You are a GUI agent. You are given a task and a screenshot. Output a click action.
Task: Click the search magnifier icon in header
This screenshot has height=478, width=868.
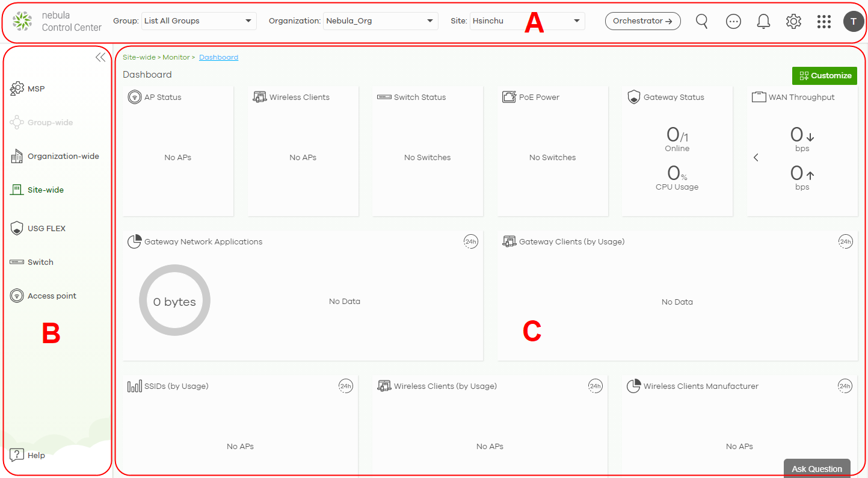pyautogui.click(x=701, y=21)
